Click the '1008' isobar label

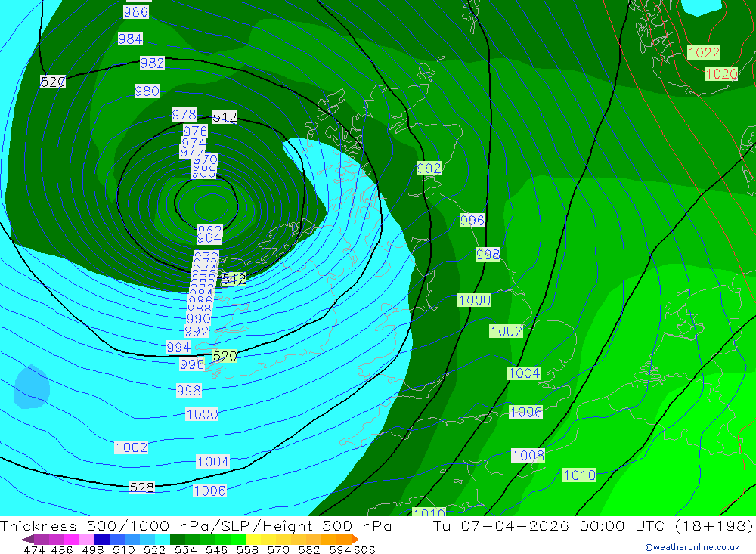pos(528,456)
